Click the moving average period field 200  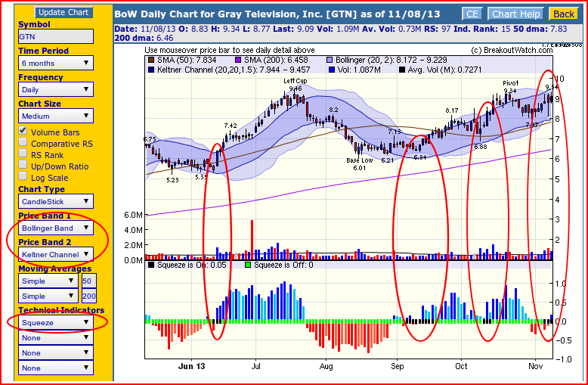tap(89, 296)
